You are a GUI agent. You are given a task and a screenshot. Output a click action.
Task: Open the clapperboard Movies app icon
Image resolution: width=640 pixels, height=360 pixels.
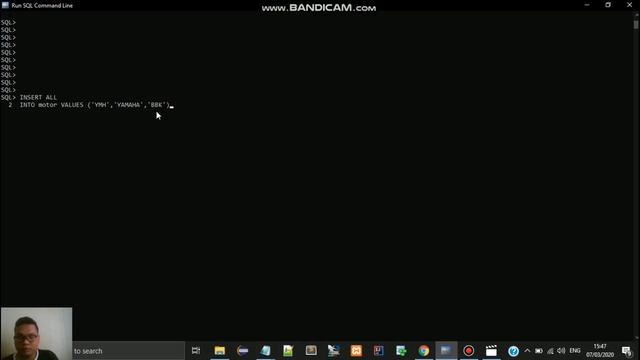491,351
